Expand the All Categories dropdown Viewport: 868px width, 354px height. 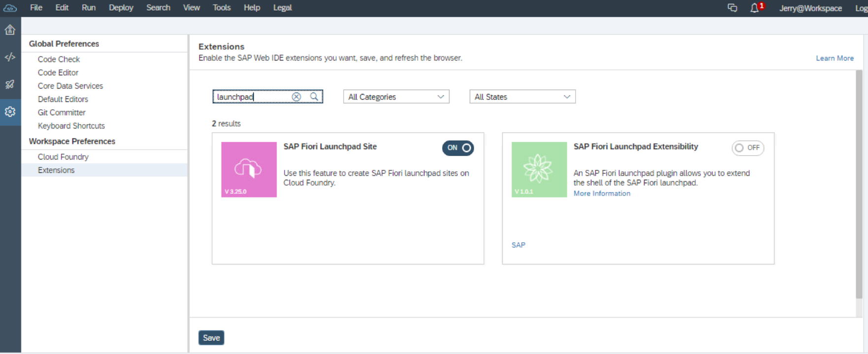click(x=396, y=97)
